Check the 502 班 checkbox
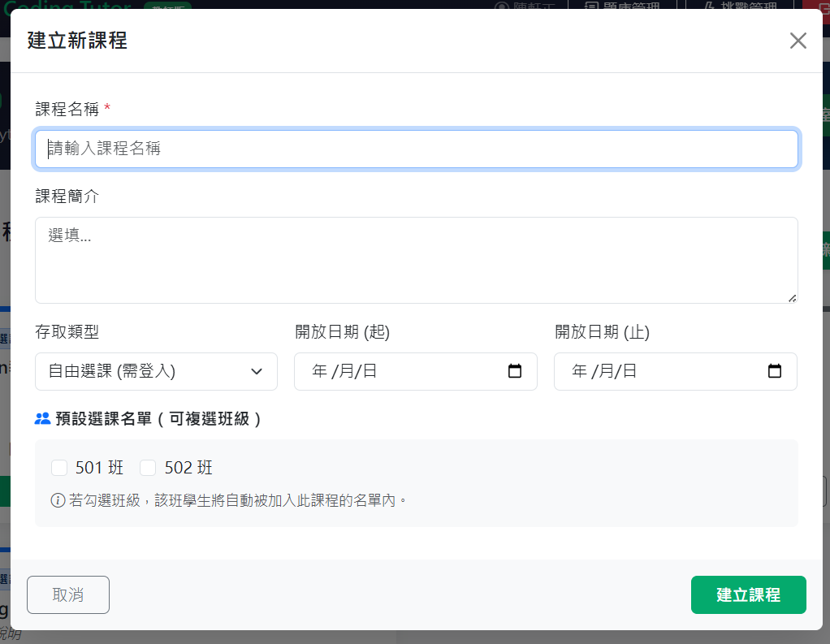Screen dimensions: 830x644 pos(148,468)
